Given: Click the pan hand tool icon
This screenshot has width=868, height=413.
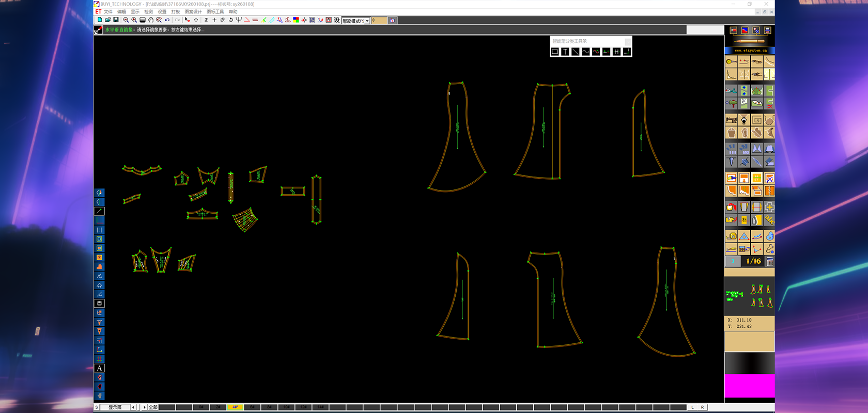Looking at the screenshot, I should [x=150, y=20].
